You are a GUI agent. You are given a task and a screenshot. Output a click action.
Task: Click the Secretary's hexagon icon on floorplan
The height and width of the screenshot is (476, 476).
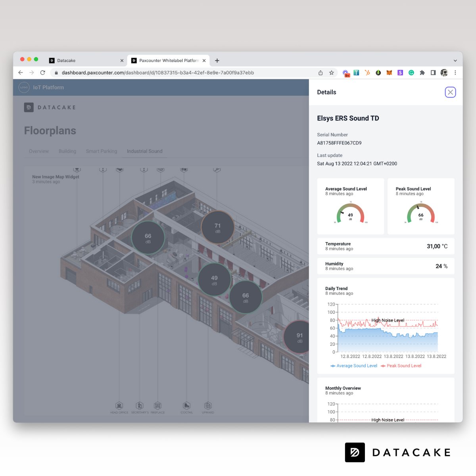pyautogui.click(x=139, y=405)
